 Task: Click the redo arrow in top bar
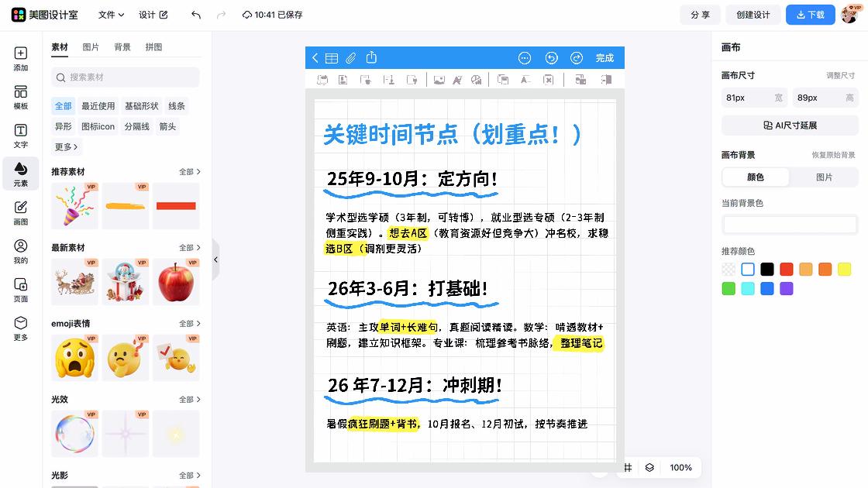[x=222, y=15]
